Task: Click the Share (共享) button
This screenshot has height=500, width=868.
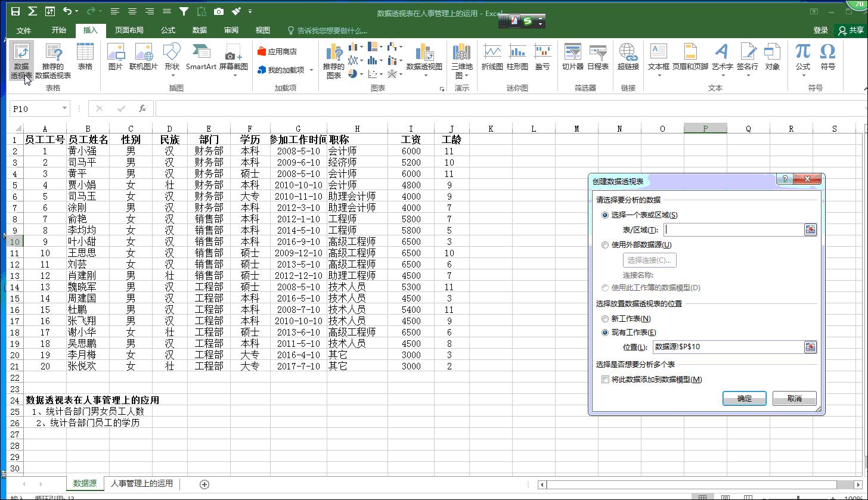Action: point(851,30)
